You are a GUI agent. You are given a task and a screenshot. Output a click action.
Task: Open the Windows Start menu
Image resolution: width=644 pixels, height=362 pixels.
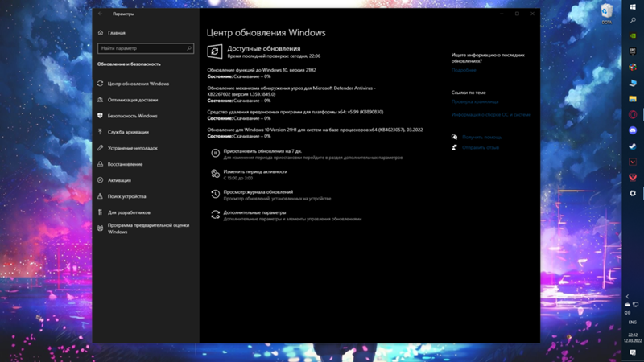pos(633,7)
